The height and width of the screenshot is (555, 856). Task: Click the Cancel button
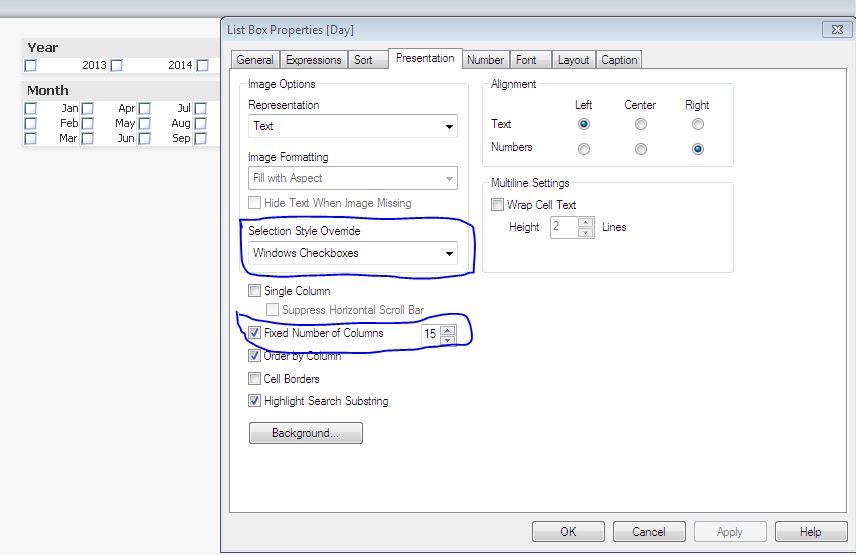click(x=649, y=532)
